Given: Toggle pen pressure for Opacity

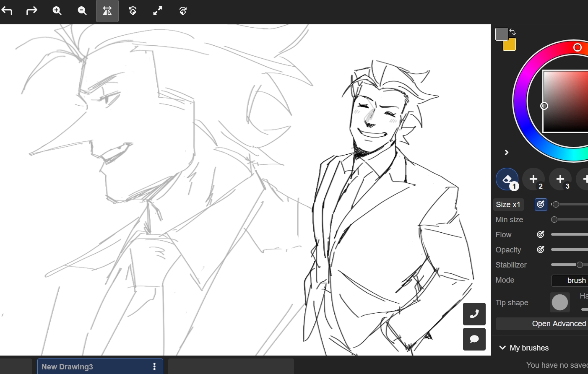Looking at the screenshot, I should (541, 250).
